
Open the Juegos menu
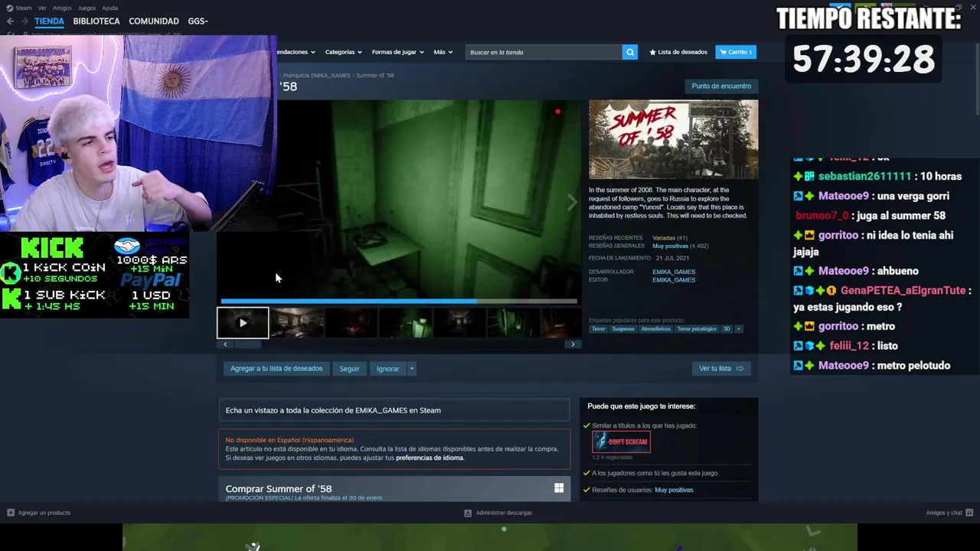(87, 8)
